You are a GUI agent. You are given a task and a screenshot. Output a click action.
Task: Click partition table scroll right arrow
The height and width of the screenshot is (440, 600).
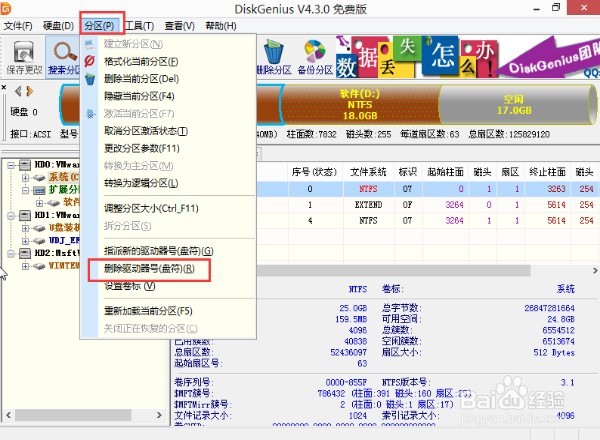[595, 271]
